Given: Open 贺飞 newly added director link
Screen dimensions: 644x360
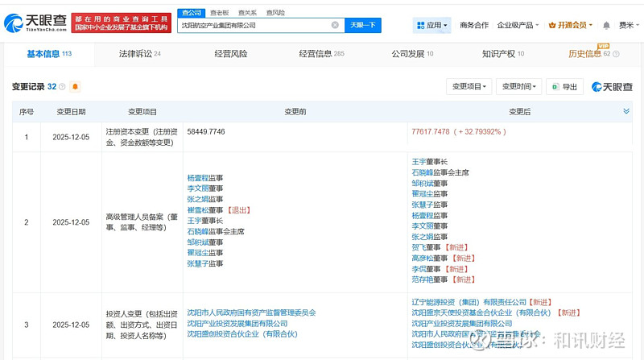Looking at the screenshot, I should [419, 247].
